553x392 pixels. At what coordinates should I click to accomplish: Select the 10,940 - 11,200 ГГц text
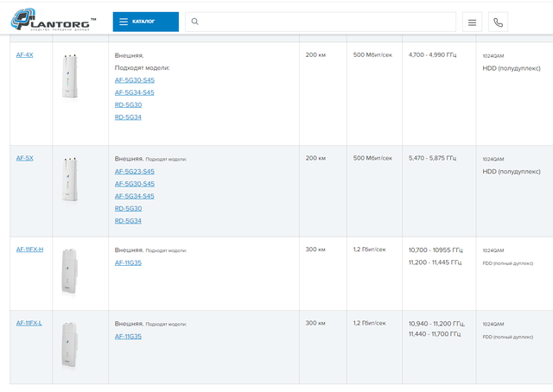pyautogui.click(x=436, y=324)
